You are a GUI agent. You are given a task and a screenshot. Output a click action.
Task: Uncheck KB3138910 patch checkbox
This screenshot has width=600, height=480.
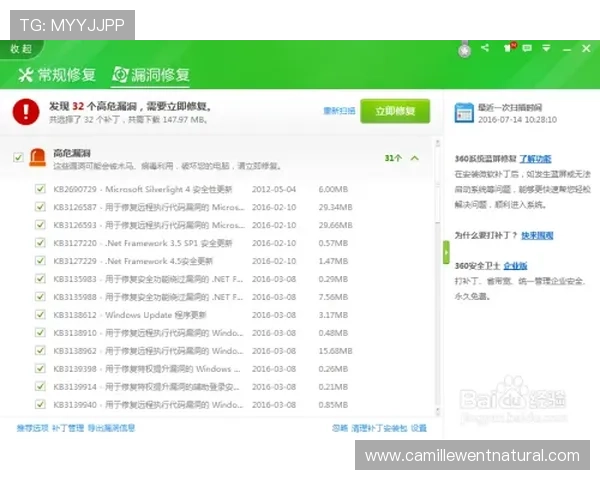(40, 333)
